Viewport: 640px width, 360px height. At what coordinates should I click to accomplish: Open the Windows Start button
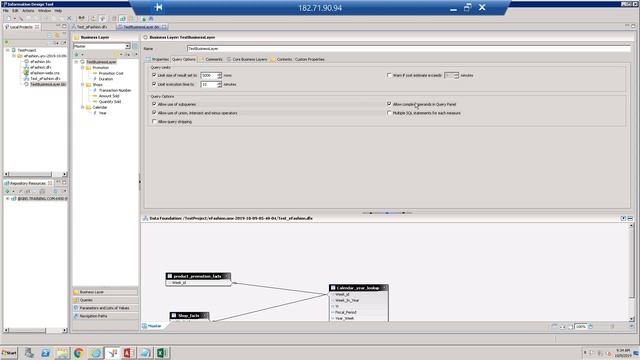(x=9, y=353)
